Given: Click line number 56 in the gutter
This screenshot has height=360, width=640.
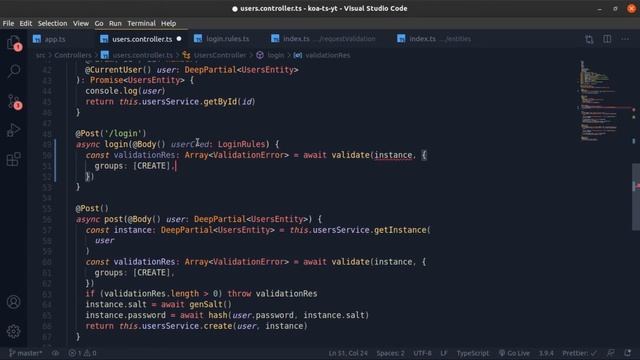Looking at the screenshot, I should pos(47,219).
